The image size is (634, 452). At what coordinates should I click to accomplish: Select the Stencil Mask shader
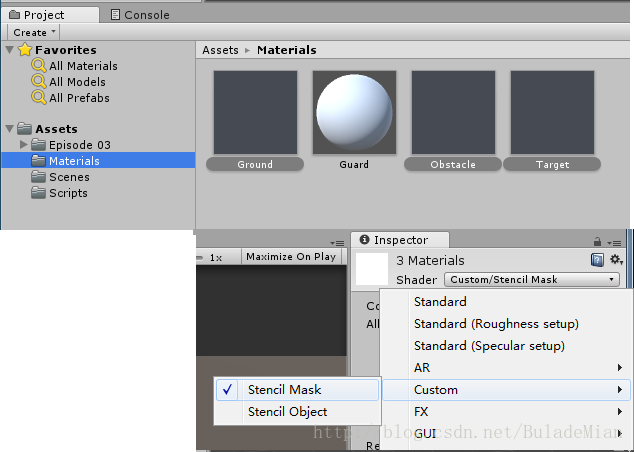[x=297, y=389]
